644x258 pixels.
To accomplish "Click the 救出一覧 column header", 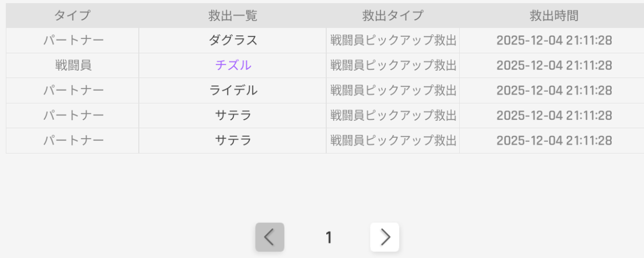I will 233,16.
